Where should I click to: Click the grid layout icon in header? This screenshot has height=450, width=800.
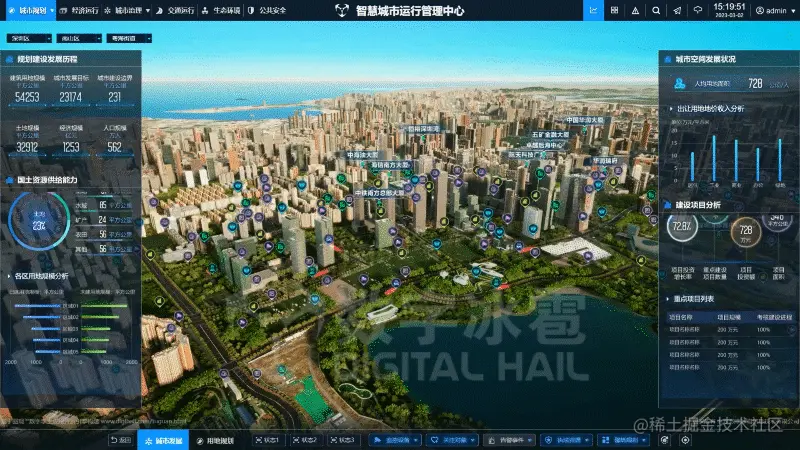(614, 10)
